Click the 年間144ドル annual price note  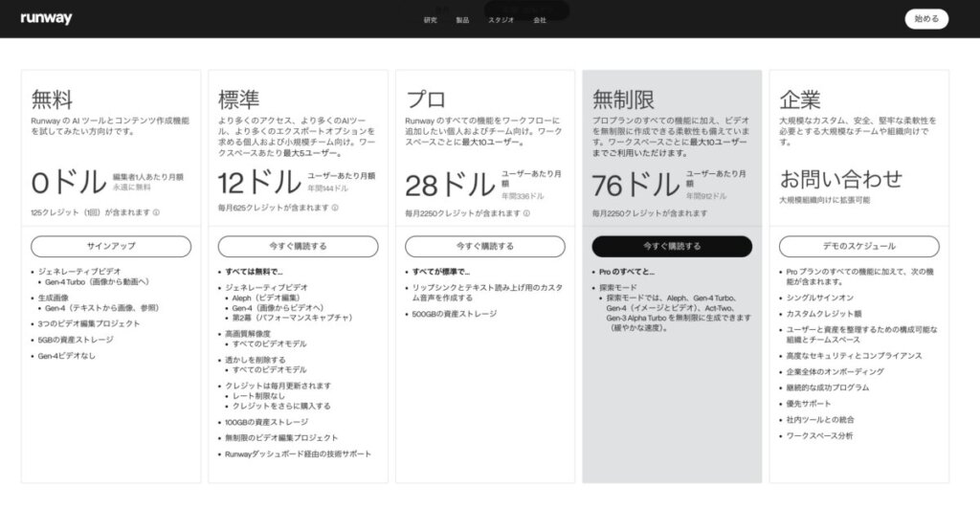point(327,188)
